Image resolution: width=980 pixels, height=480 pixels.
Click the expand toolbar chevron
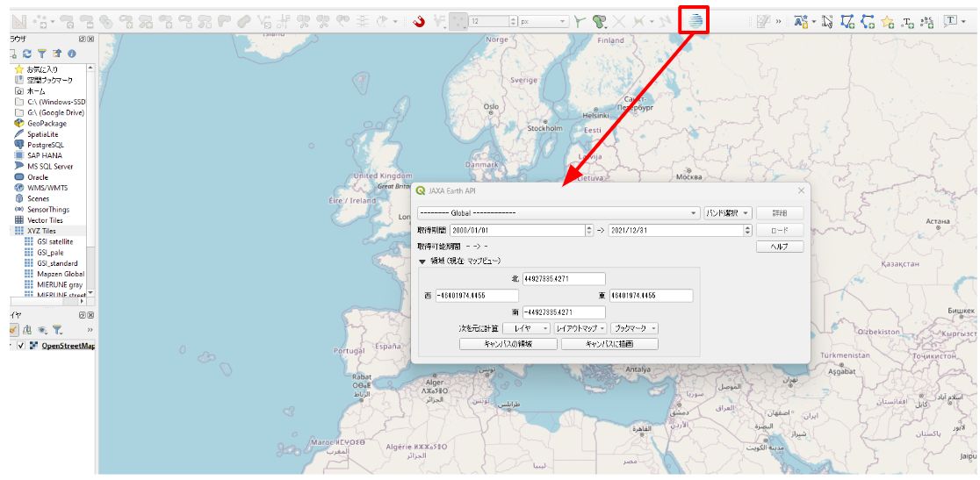pyautogui.click(x=779, y=22)
